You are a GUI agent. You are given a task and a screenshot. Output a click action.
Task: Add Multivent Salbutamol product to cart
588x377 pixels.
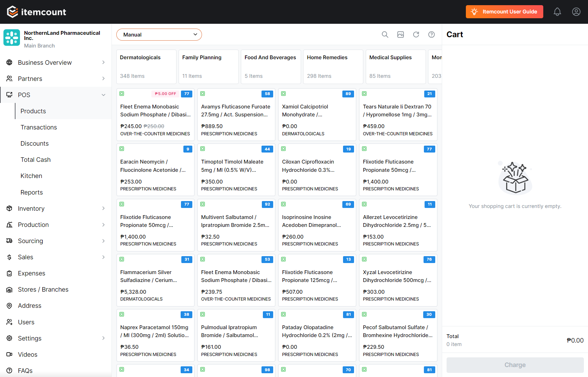(236, 225)
